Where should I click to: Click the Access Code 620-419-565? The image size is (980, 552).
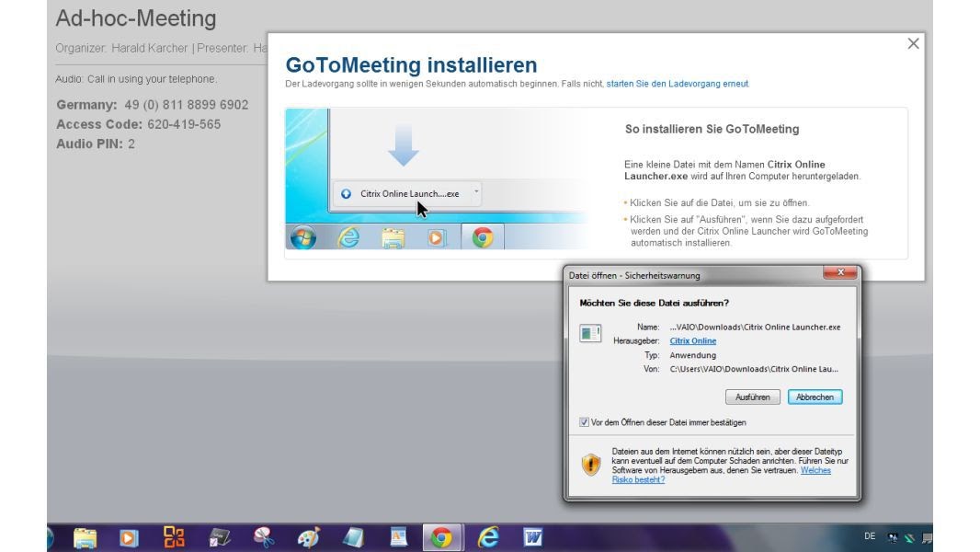pyautogui.click(x=184, y=124)
